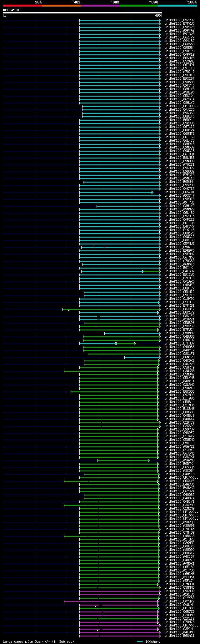Select the UniRef100_B8BET0 label
200x644 pixels.
pos(179,116)
